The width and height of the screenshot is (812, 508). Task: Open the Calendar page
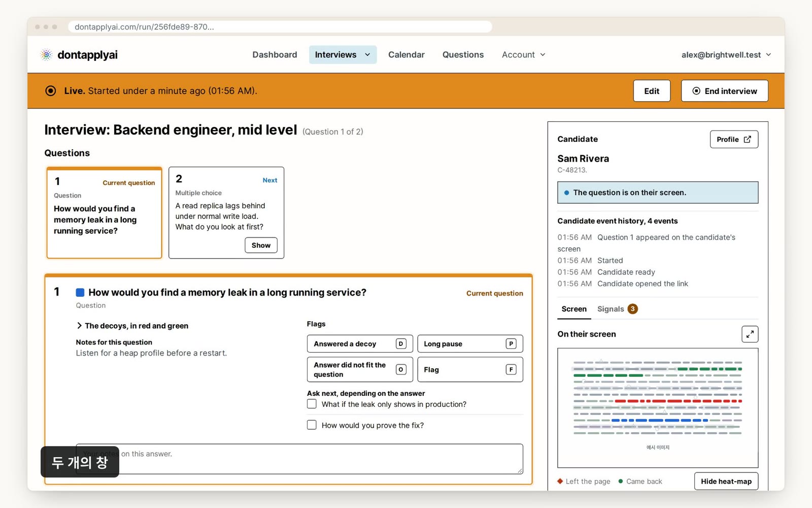click(406, 55)
